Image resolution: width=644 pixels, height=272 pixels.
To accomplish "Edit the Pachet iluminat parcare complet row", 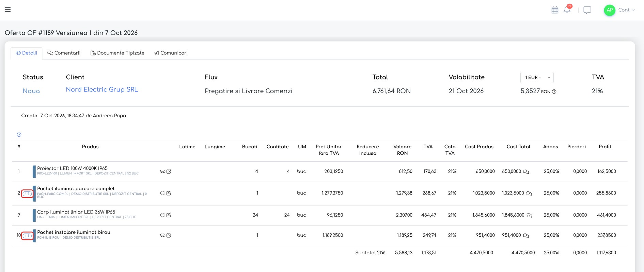I will click(169, 193).
